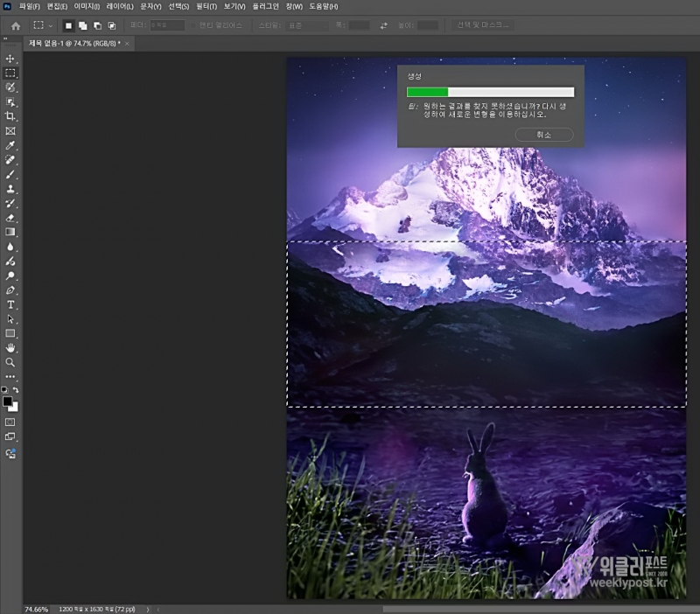Choose the Clone Stamp tool

tap(10, 189)
